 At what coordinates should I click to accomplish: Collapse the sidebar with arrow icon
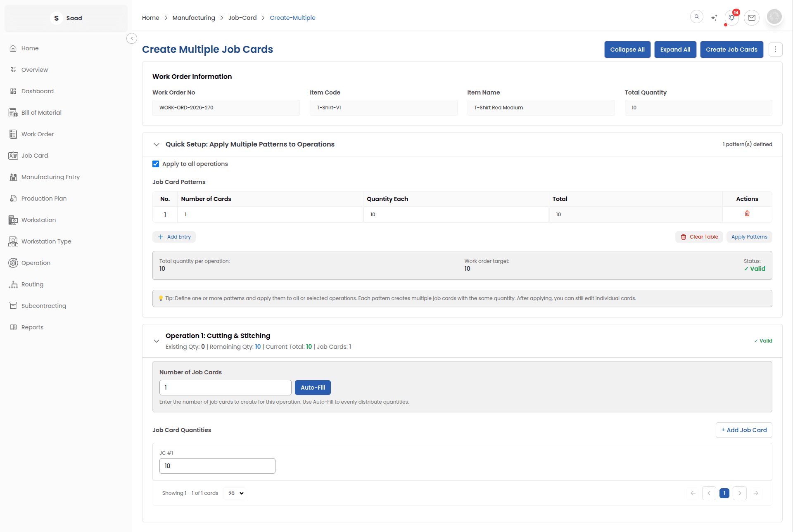pyautogui.click(x=132, y=38)
